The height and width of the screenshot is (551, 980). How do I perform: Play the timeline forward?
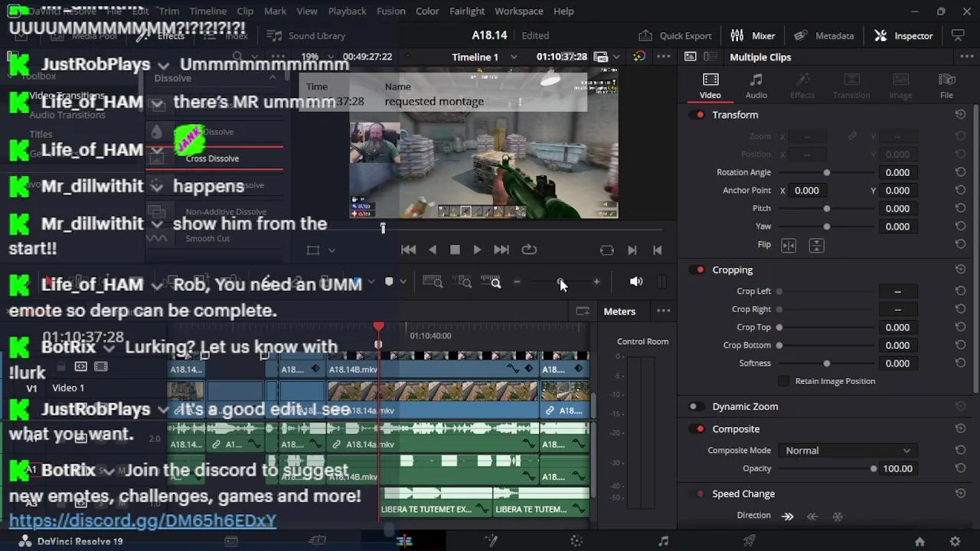(x=477, y=249)
